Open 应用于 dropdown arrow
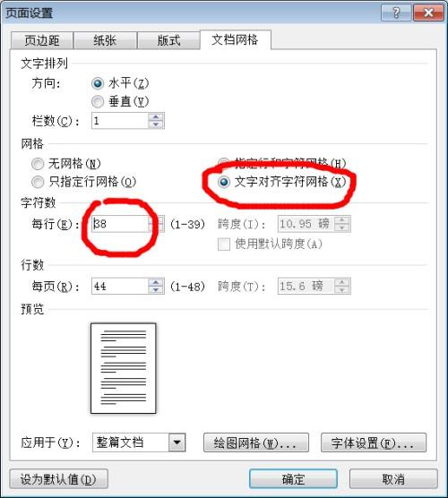This screenshot has height=498, width=448. point(177,442)
